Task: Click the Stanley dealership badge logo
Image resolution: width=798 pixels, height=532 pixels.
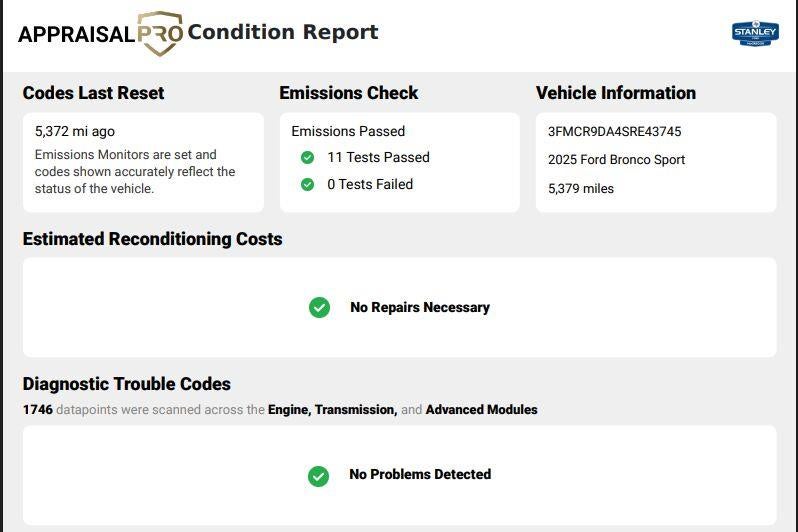Action: pyautogui.click(x=755, y=34)
